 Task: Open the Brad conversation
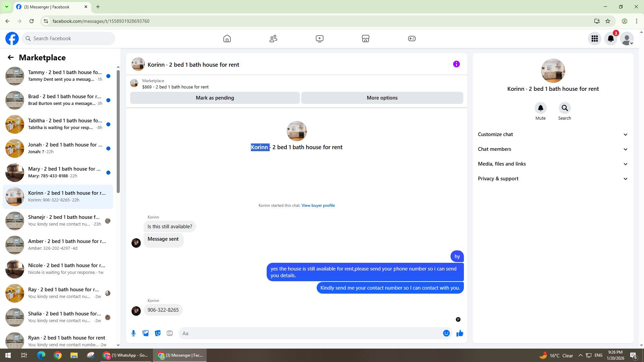tap(58, 100)
